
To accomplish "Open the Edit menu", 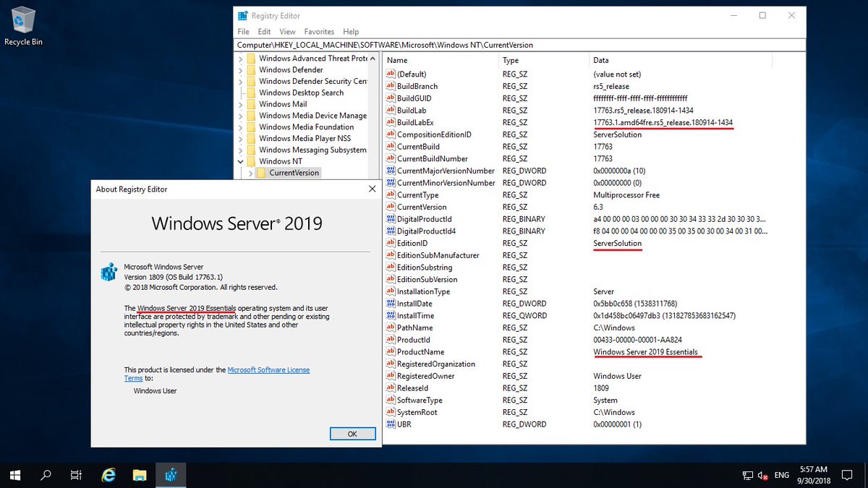I will (264, 32).
